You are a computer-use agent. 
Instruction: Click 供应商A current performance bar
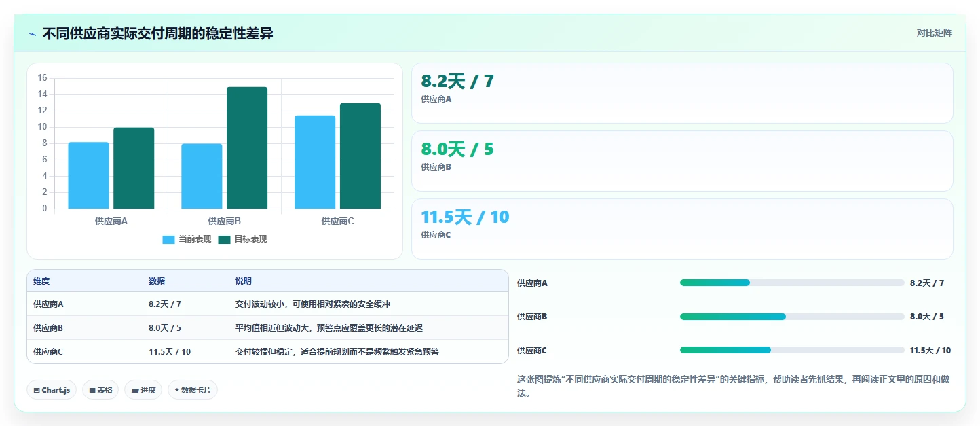88,175
